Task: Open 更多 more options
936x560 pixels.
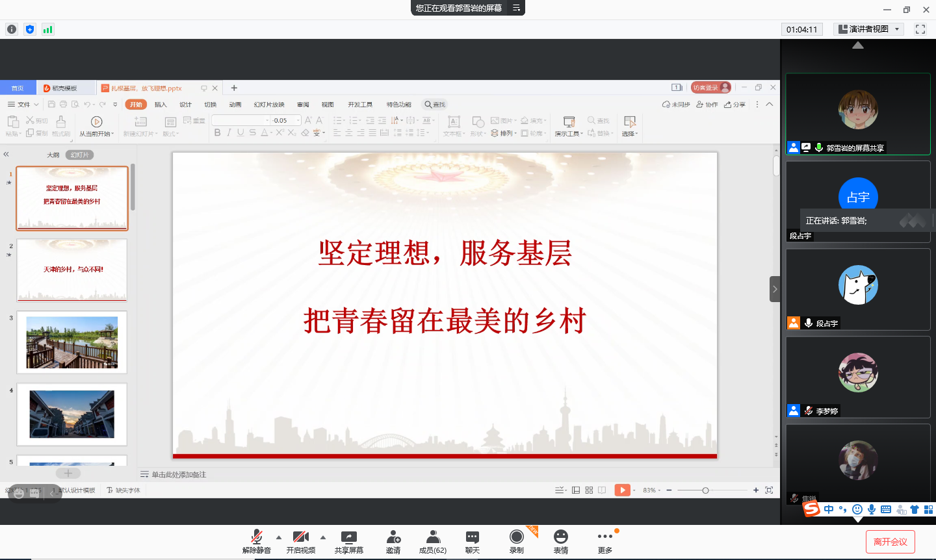Action: click(x=605, y=541)
